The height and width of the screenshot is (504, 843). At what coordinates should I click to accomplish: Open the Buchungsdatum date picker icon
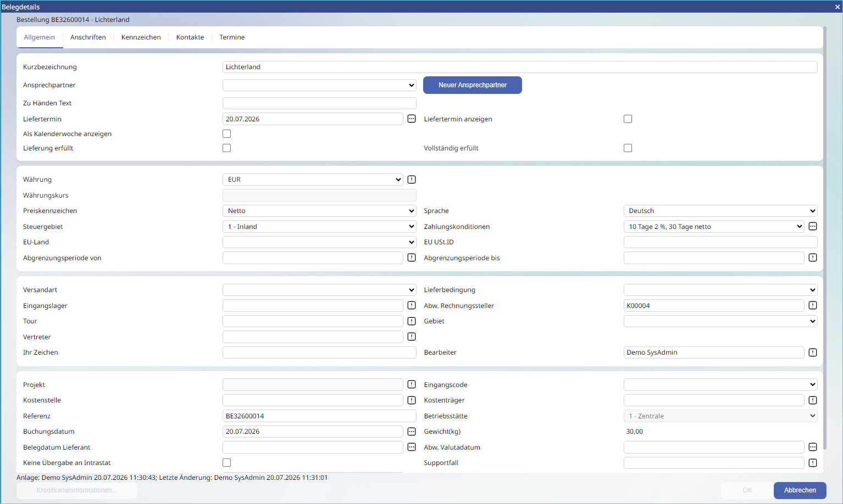(x=412, y=432)
